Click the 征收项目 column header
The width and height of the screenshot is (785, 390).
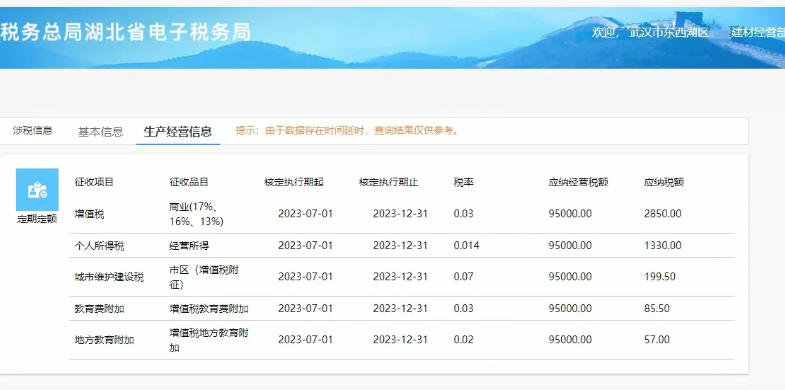[94, 182]
